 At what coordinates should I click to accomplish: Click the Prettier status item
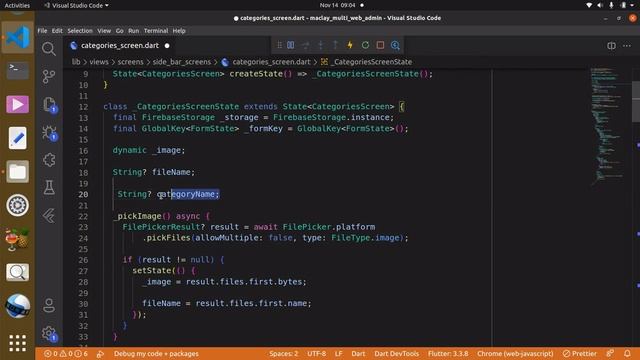580,353
